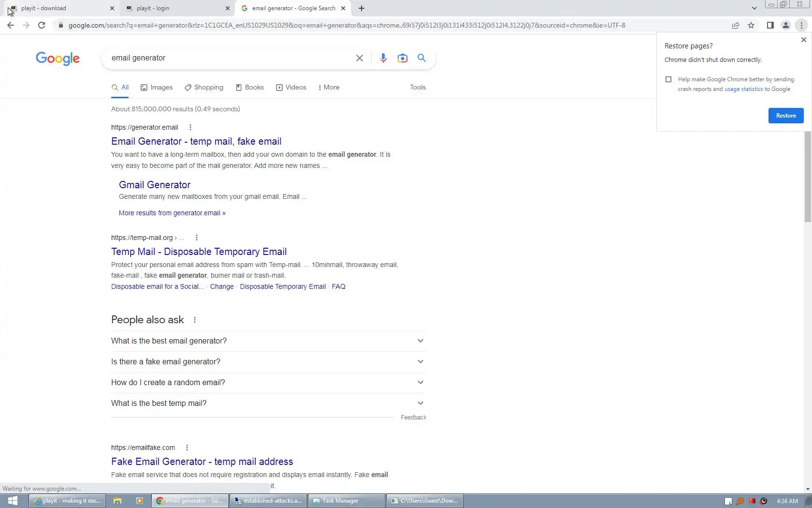Screen dimensions: 812x508
Task: Select the All results tab
Action: click(120, 88)
